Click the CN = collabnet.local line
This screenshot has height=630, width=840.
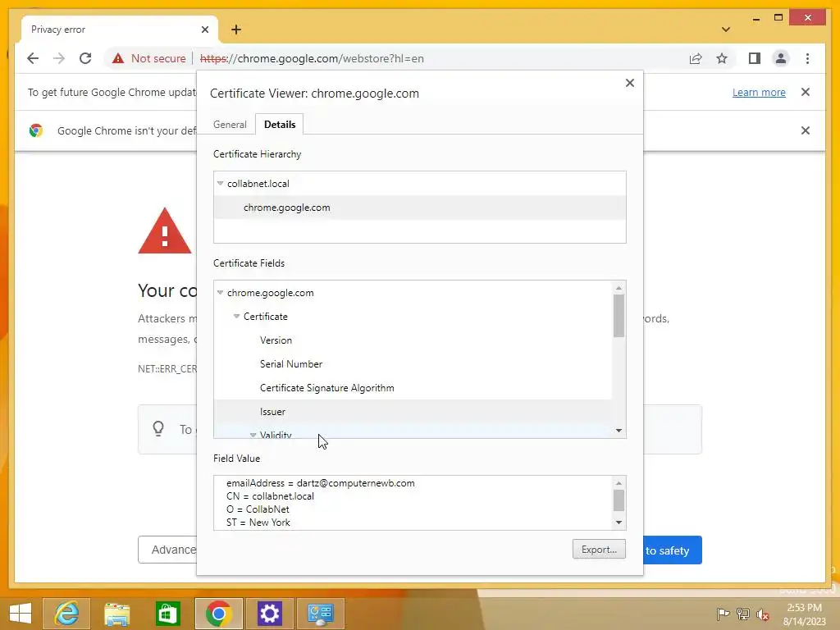[x=270, y=496]
